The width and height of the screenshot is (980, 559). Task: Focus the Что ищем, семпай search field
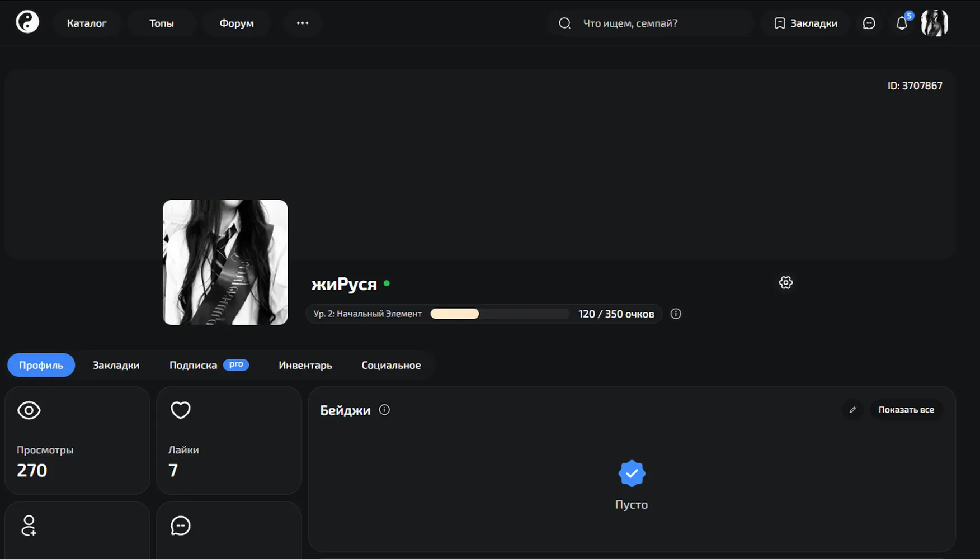tap(651, 23)
